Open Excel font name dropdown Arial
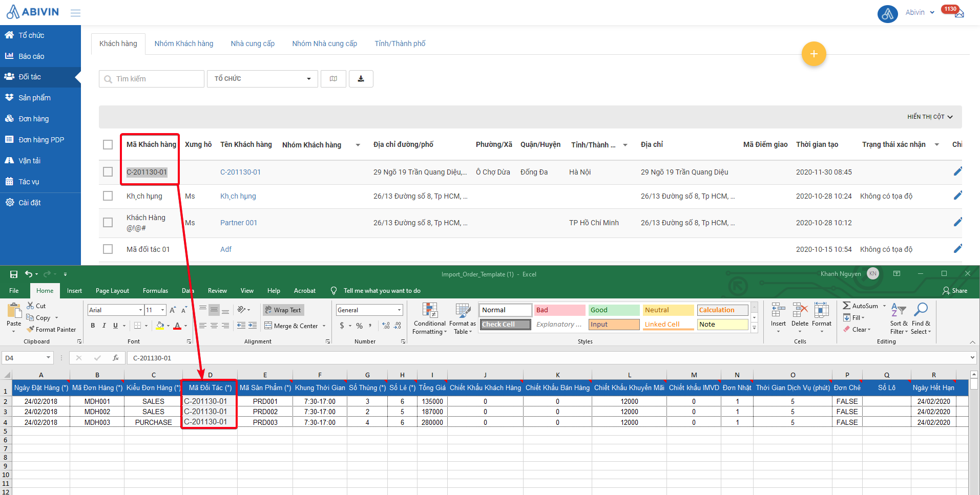This screenshot has height=495, width=980. [x=140, y=310]
